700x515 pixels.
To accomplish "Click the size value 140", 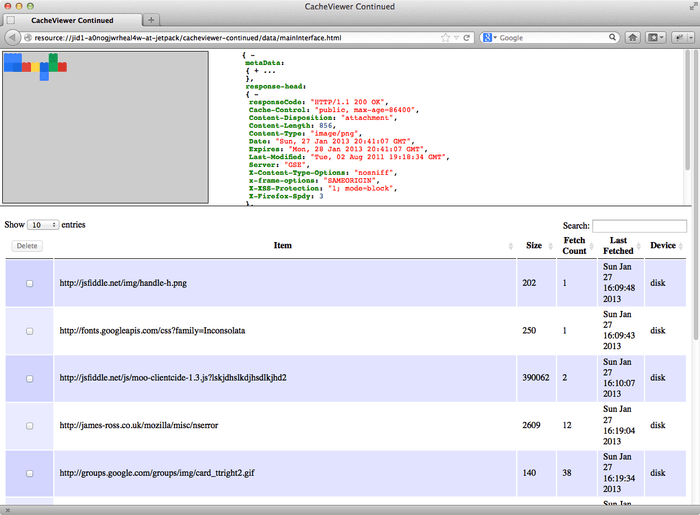I will point(529,473).
